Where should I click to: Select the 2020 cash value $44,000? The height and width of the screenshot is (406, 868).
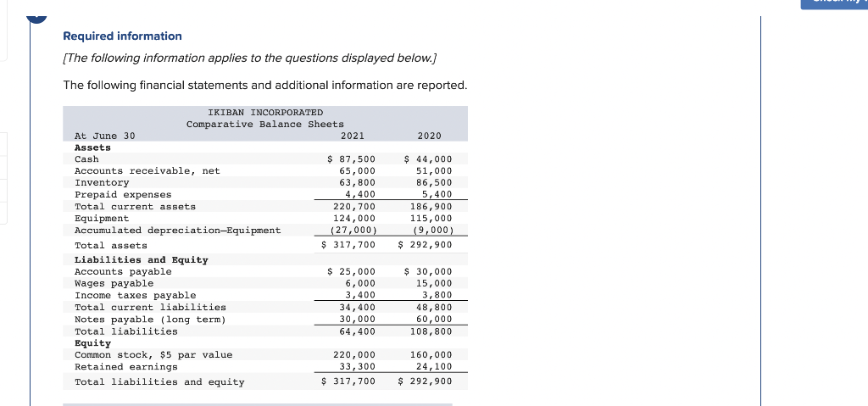point(428,159)
